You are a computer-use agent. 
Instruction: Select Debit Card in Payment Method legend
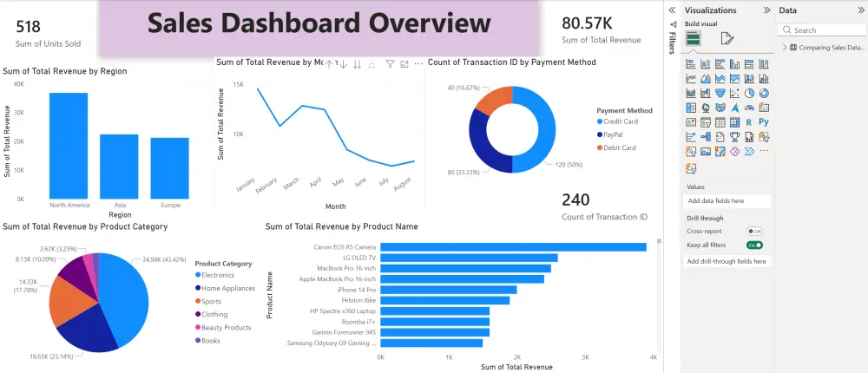coord(616,147)
